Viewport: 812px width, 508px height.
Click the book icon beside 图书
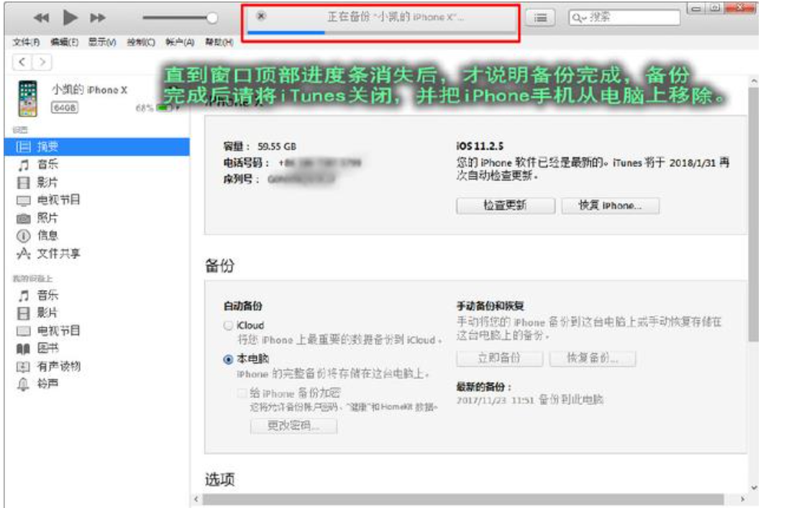23,348
